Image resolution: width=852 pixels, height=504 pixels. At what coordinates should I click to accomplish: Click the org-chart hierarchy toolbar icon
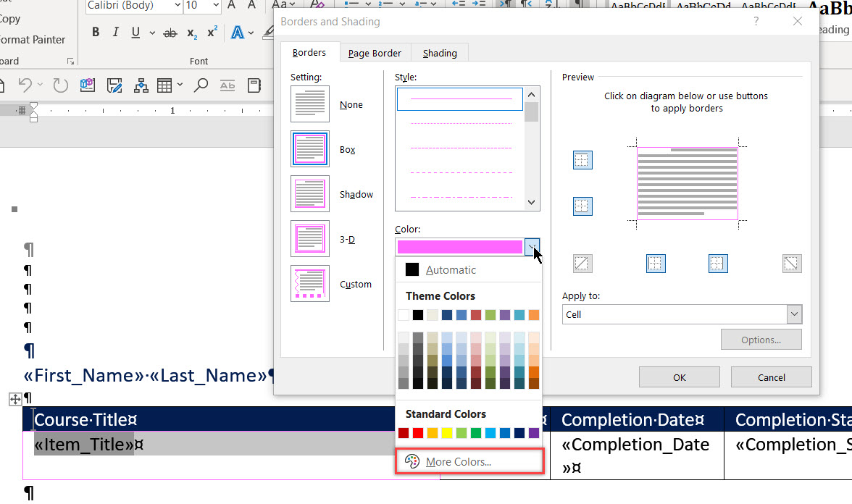click(x=141, y=85)
